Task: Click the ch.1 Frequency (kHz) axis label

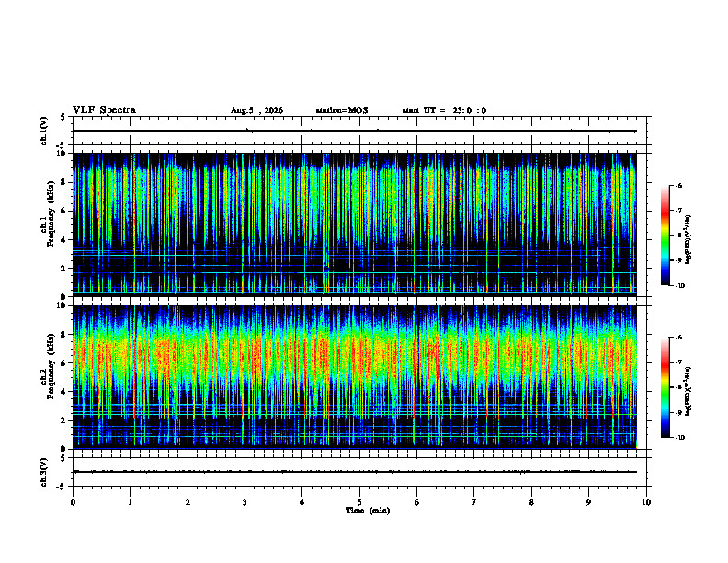Action: [47, 224]
